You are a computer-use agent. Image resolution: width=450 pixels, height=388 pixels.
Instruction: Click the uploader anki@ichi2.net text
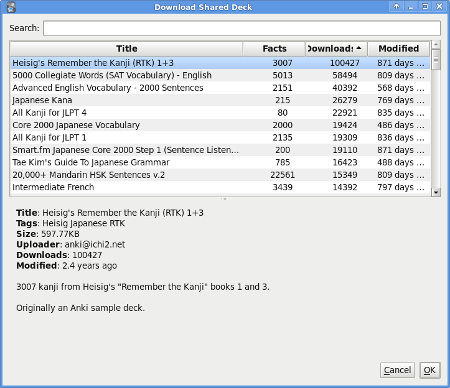[x=95, y=245]
